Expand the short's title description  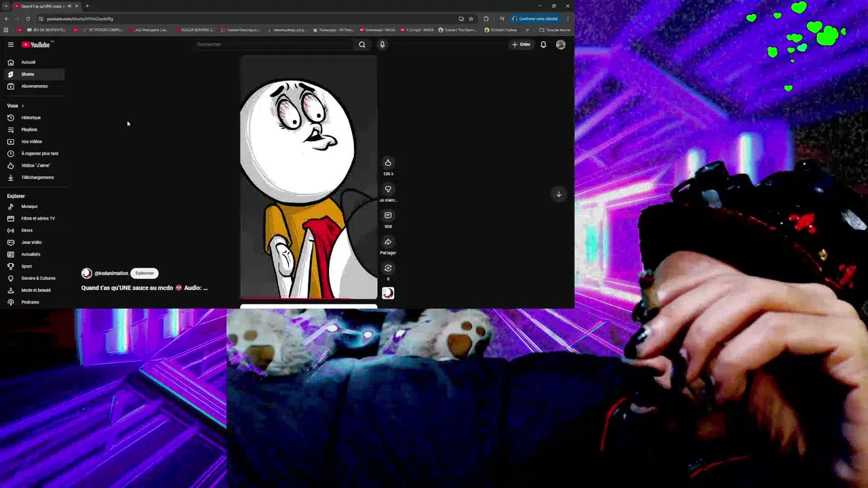(x=144, y=288)
